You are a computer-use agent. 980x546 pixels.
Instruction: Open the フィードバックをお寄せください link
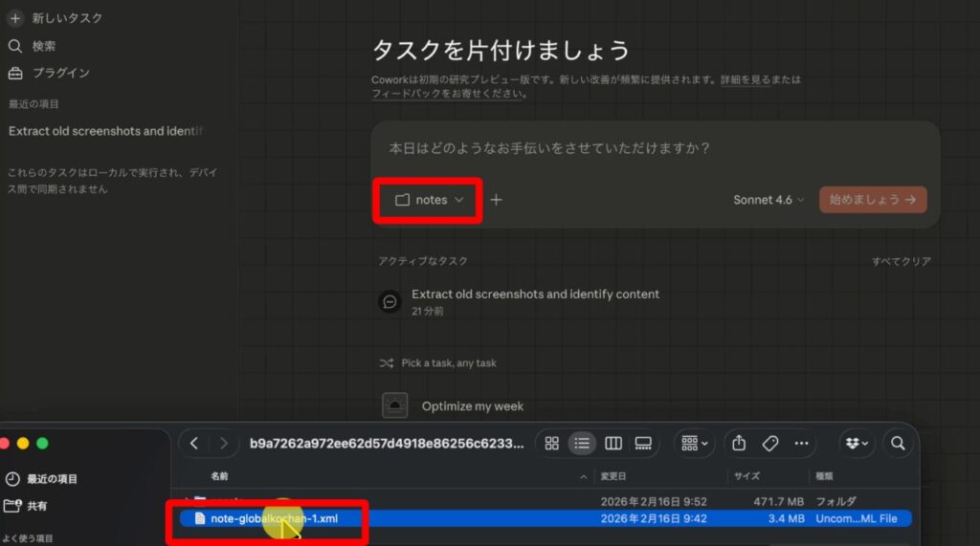click(448, 94)
